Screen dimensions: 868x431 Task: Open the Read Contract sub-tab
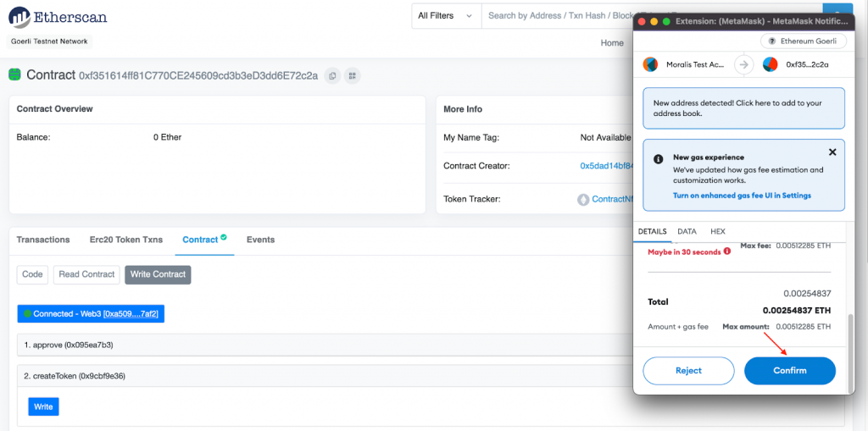[x=87, y=274]
